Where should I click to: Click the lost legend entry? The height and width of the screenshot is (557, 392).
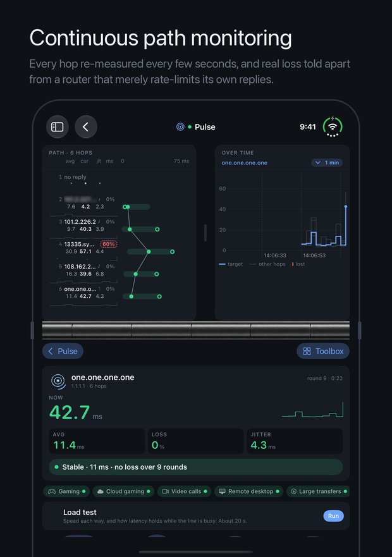coord(298,264)
